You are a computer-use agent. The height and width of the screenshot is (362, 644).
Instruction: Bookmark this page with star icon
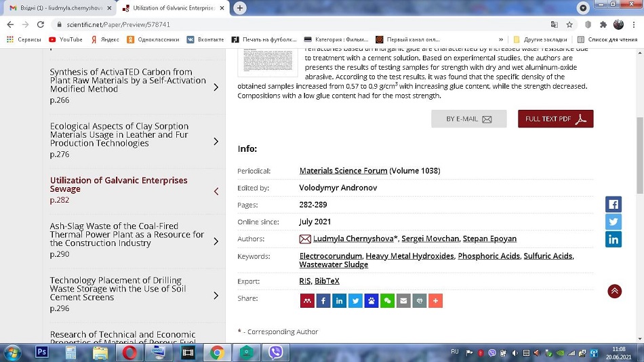569,24
